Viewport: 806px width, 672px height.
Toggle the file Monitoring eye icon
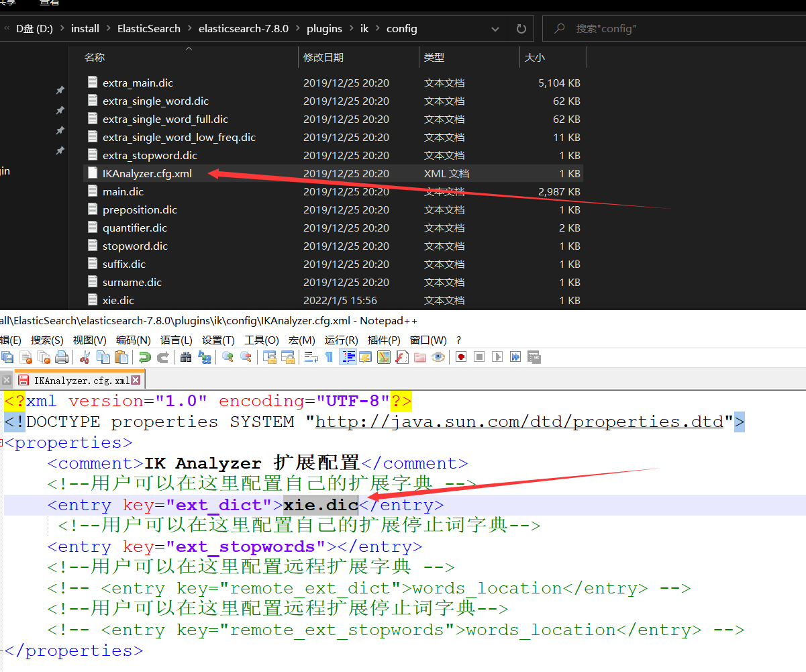(x=438, y=357)
